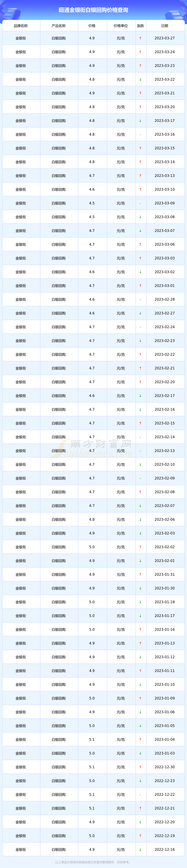Click 元/克 in 2023-02-22 row
Image resolution: width=187 pixels, height=868 pixels.
121,354
